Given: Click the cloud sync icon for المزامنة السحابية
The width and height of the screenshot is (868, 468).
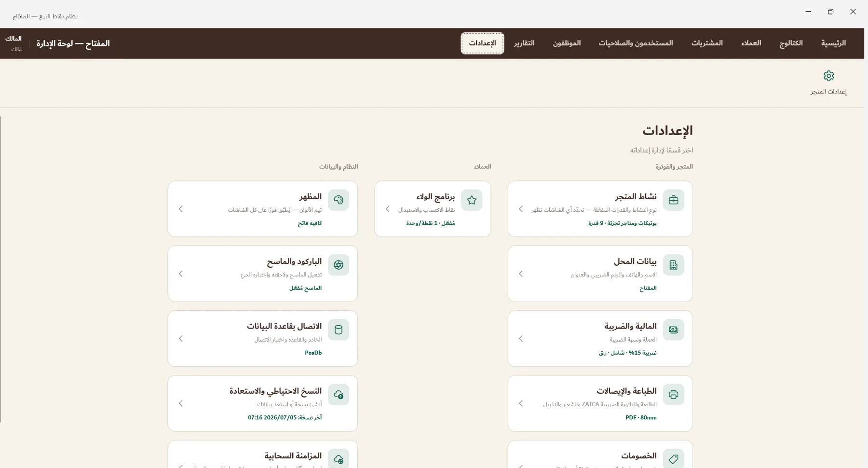Looking at the screenshot, I should click(x=339, y=459).
